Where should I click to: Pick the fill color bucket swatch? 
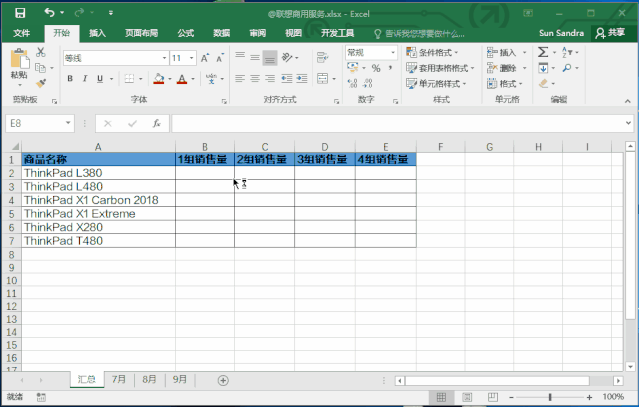pos(159,79)
